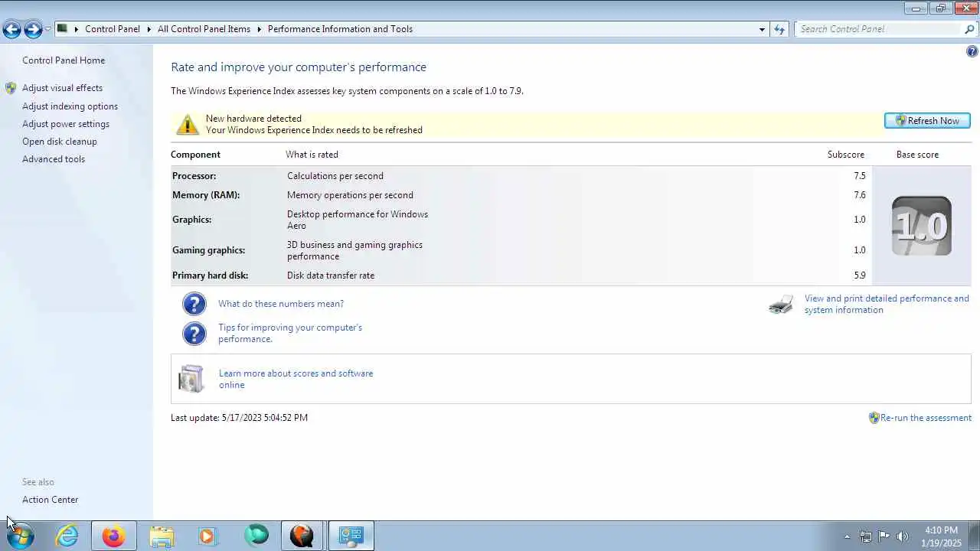This screenshot has width=980, height=551.
Task: Expand the arrow after 'Control Panel' breadcrumb
Action: coord(149,29)
